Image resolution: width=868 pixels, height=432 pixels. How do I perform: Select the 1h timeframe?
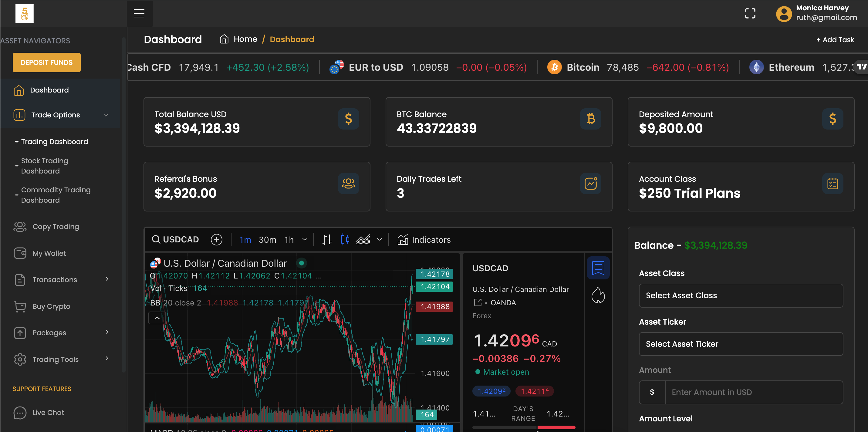pyautogui.click(x=289, y=240)
